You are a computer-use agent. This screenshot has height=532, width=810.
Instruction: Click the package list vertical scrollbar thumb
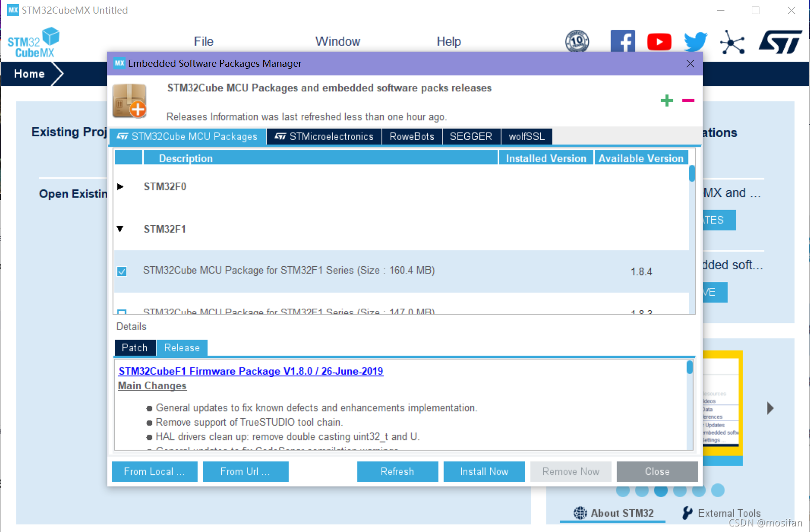point(692,174)
